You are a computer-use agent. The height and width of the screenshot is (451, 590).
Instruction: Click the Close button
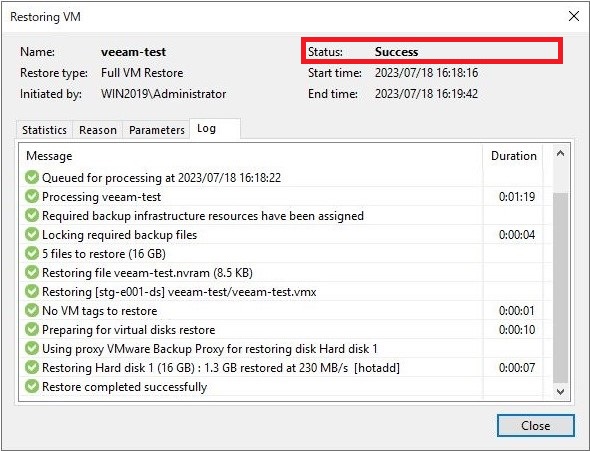(x=535, y=425)
